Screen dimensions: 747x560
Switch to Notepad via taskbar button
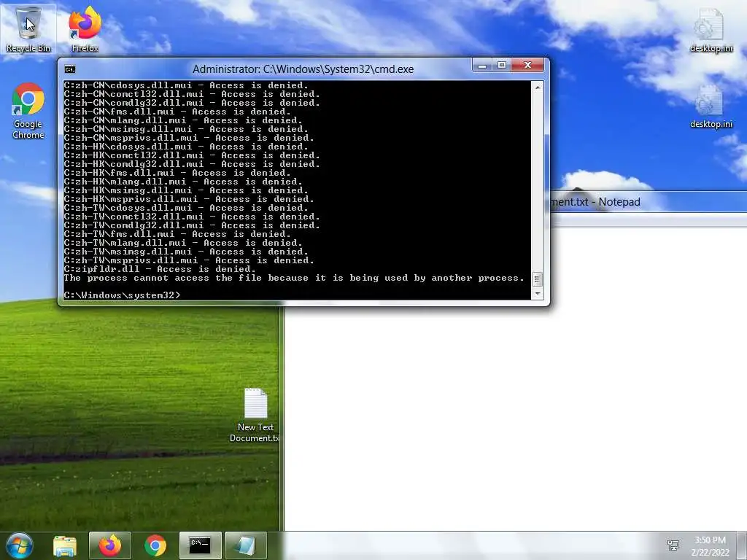point(245,545)
